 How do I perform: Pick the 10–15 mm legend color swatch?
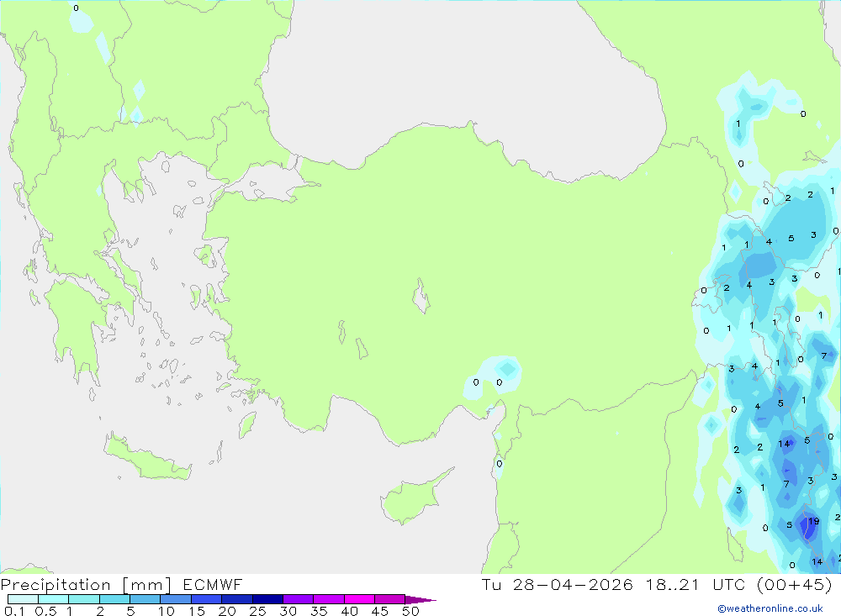[x=176, y=599]
